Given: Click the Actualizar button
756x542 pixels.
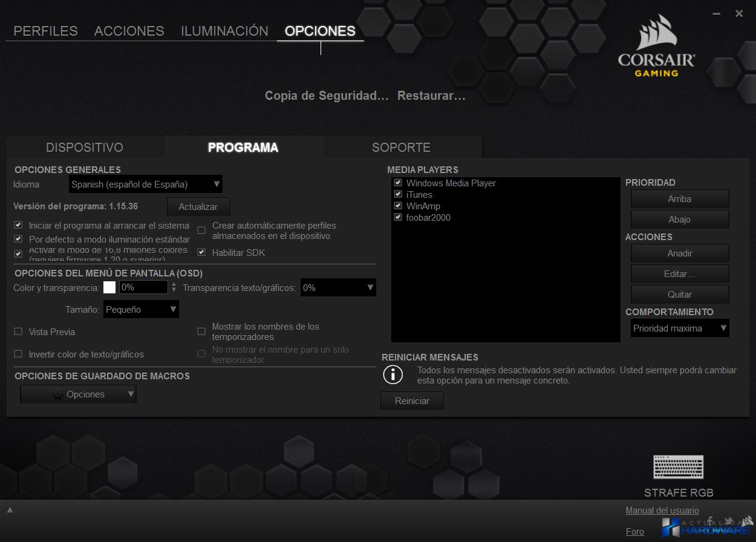Looking at the screenshot, I should coord(198,206).
